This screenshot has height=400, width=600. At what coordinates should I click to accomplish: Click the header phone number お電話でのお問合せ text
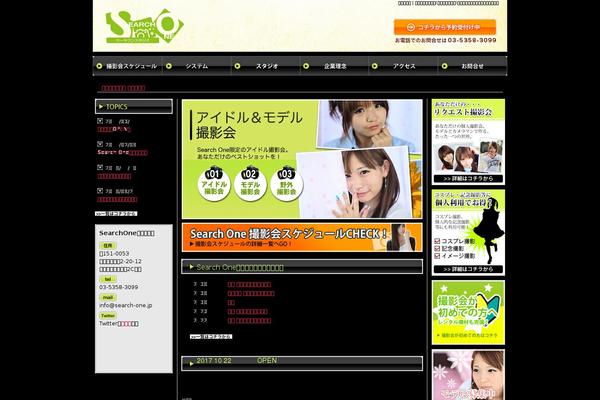coord(446,40)
